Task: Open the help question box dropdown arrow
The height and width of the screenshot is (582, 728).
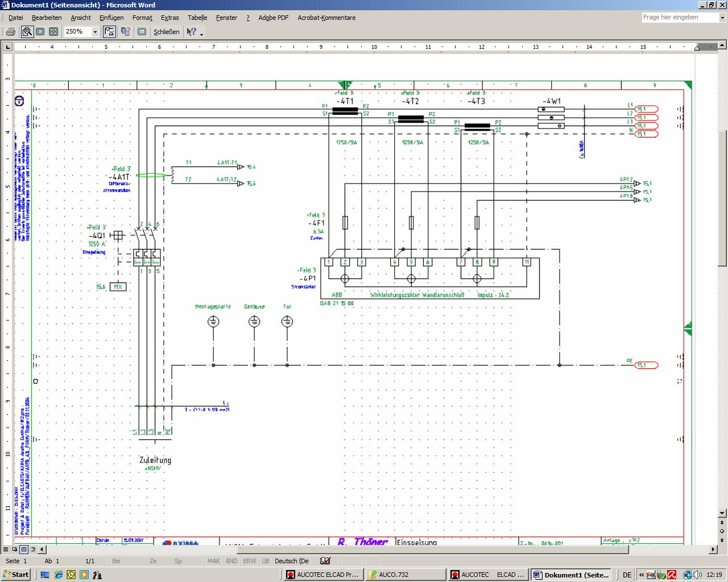Action: 722,18
